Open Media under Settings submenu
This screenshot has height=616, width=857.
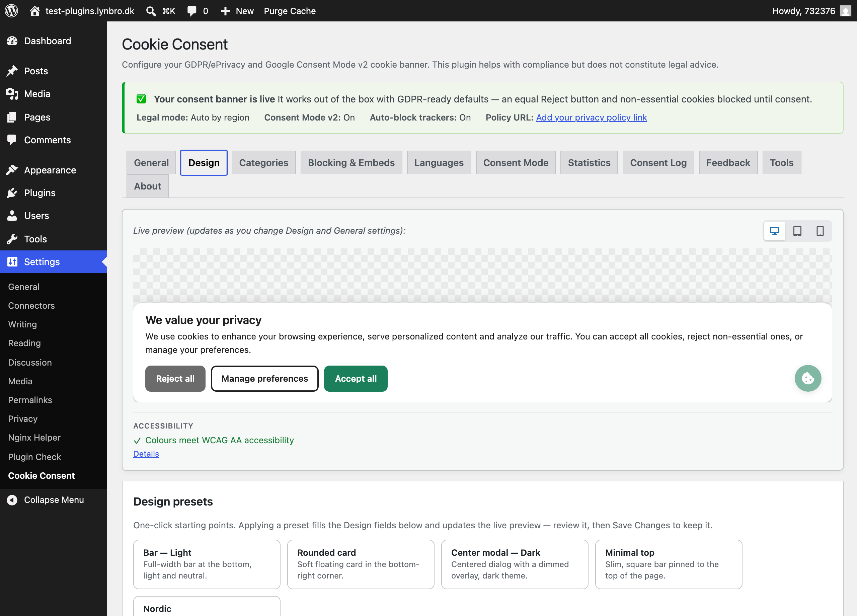click(x=20, y=381)
